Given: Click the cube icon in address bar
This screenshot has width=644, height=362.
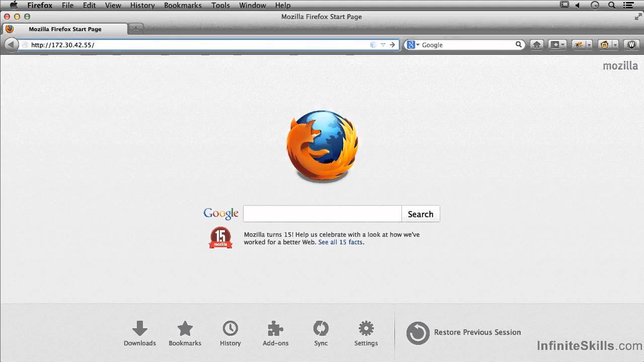Looking at the screenshot, I should coord(373,45).
